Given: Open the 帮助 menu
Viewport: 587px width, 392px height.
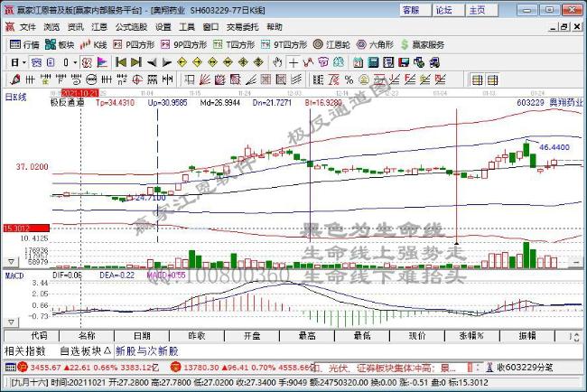Looking at the screenshot, I should pyautogui.click(x=275, y=27).
